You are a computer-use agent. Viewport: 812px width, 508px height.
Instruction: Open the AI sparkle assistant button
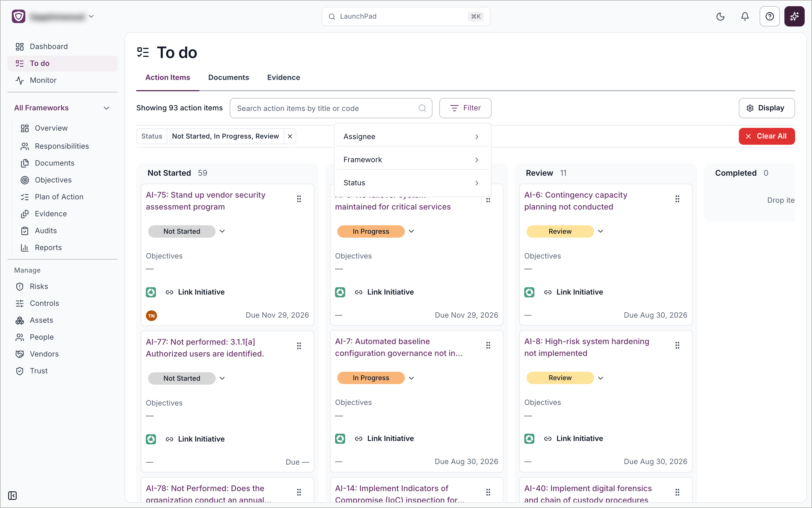coord(794,16)
